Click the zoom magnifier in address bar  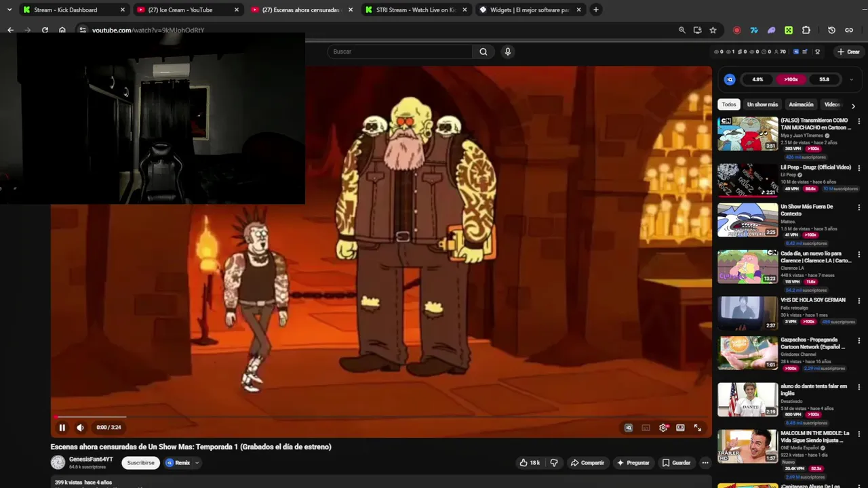(x=682, y=30)
